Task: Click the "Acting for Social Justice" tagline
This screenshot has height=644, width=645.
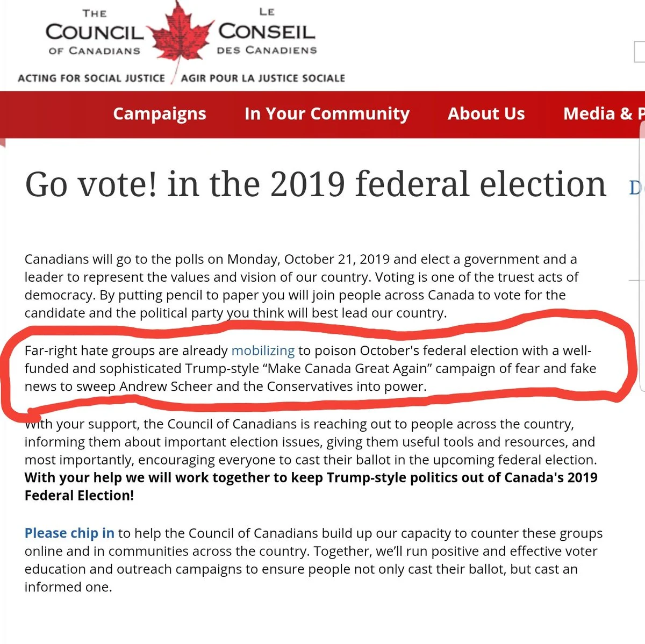Action: click(x=91, y=78)
